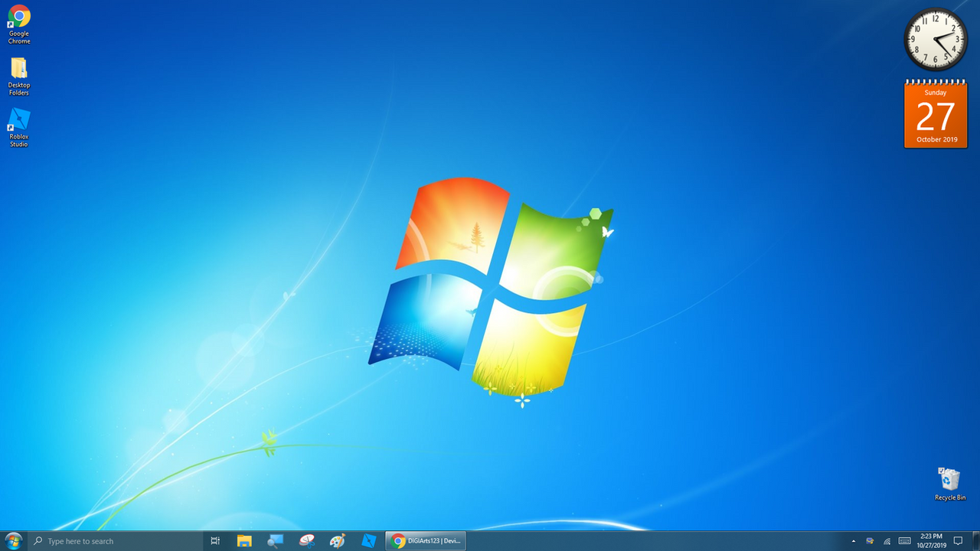
Task: Click the Windows Start orb button
Action: (14, 541)
